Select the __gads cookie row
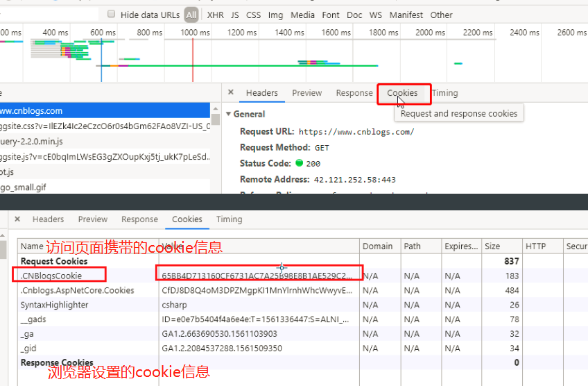Screen dimensions: 588x386 tap(302, 319)
